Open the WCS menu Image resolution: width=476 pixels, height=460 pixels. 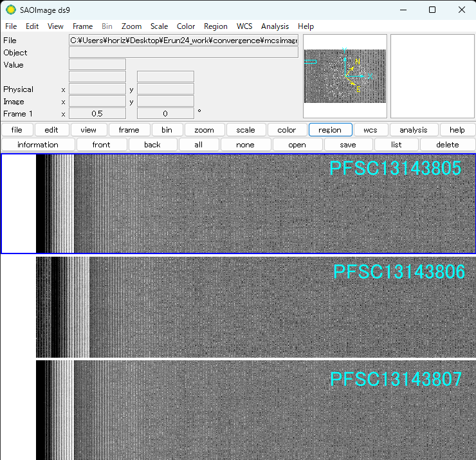point(244,26)
